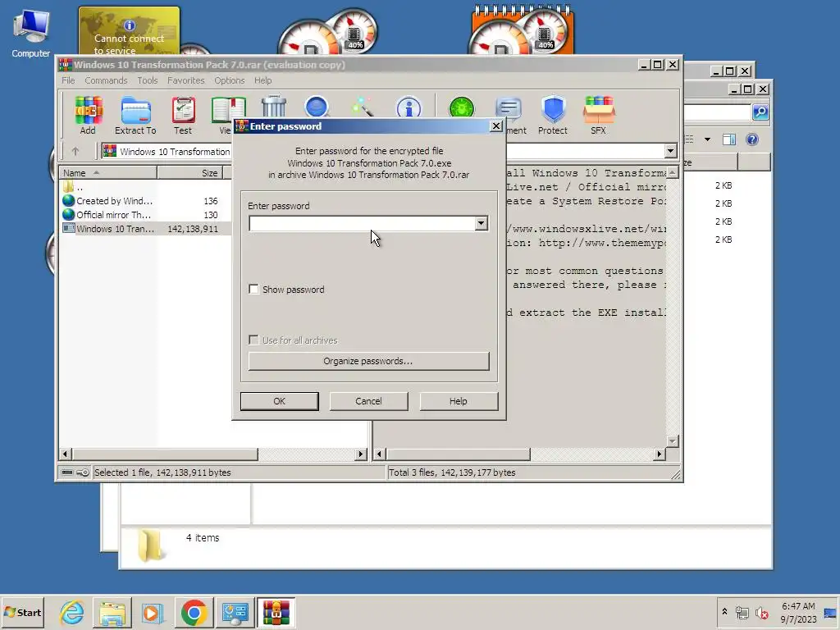Open the view options dropdown in Explorer window
This screenshot has height=630, width=840.
[x=707, y=139]
